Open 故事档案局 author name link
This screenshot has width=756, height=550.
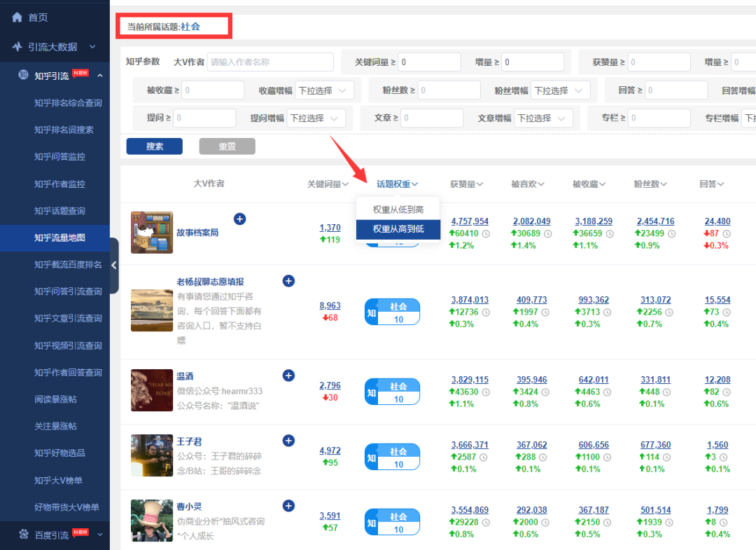click(197, 233)
